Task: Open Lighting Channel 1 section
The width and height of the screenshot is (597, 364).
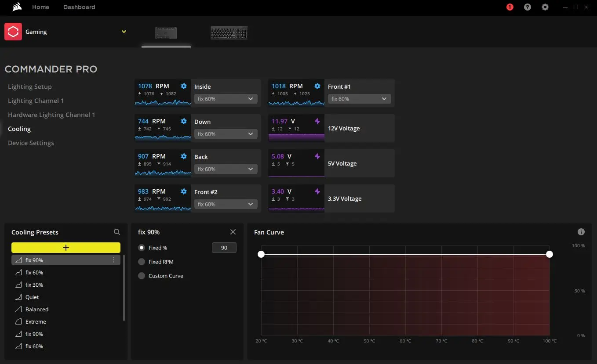Action: pos(36,101)
